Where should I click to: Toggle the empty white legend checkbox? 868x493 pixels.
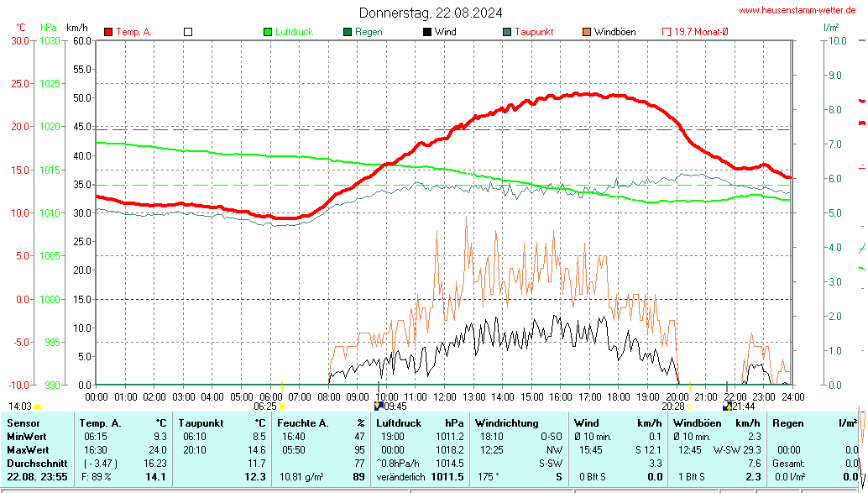[188, 32]
